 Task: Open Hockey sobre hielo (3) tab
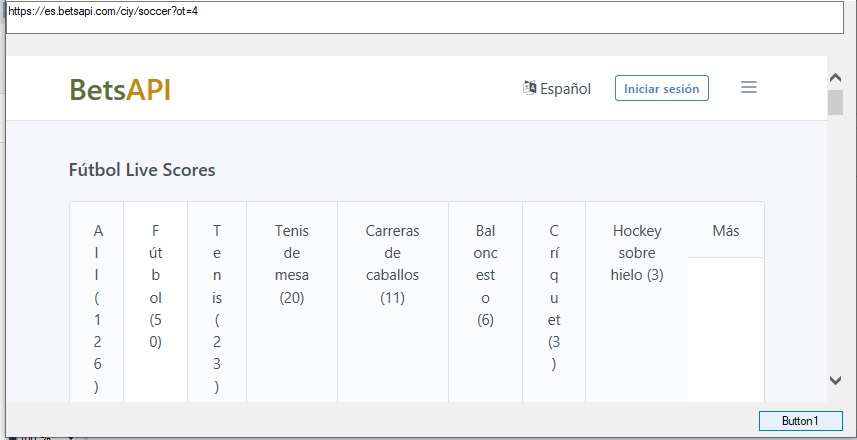[x=637, y=253]
